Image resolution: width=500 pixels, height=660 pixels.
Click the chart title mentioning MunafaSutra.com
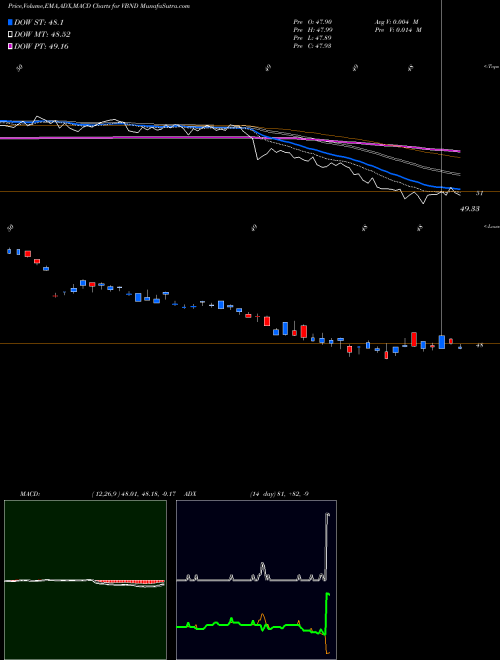(98, 6)
